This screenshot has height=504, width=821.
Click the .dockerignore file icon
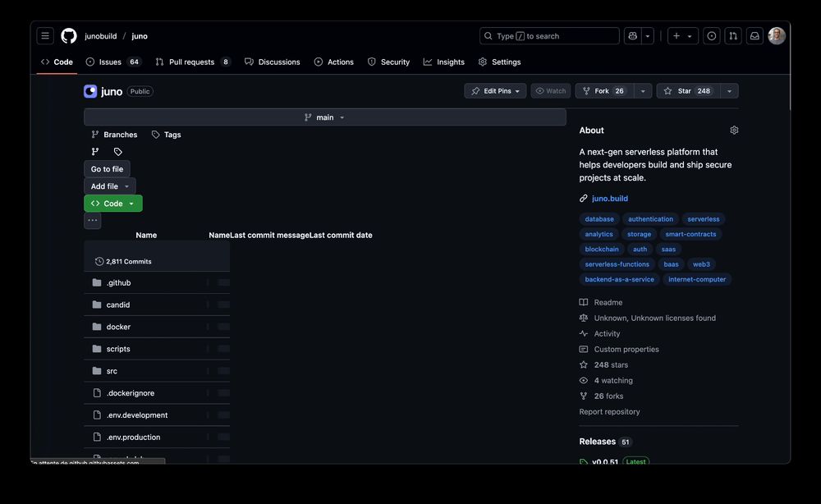97,393
